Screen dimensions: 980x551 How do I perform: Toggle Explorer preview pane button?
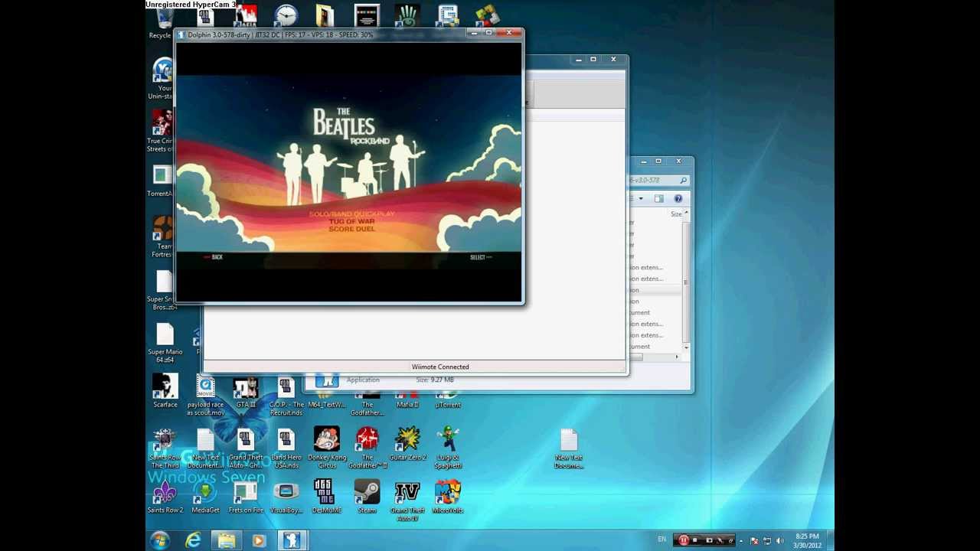tap(659, 198)
